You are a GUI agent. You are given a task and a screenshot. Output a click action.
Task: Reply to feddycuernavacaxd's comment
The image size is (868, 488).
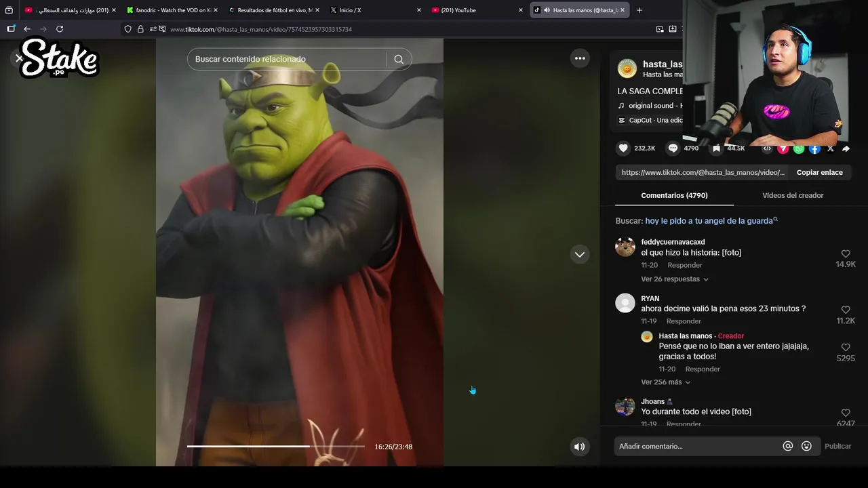(x=684, y=265)
